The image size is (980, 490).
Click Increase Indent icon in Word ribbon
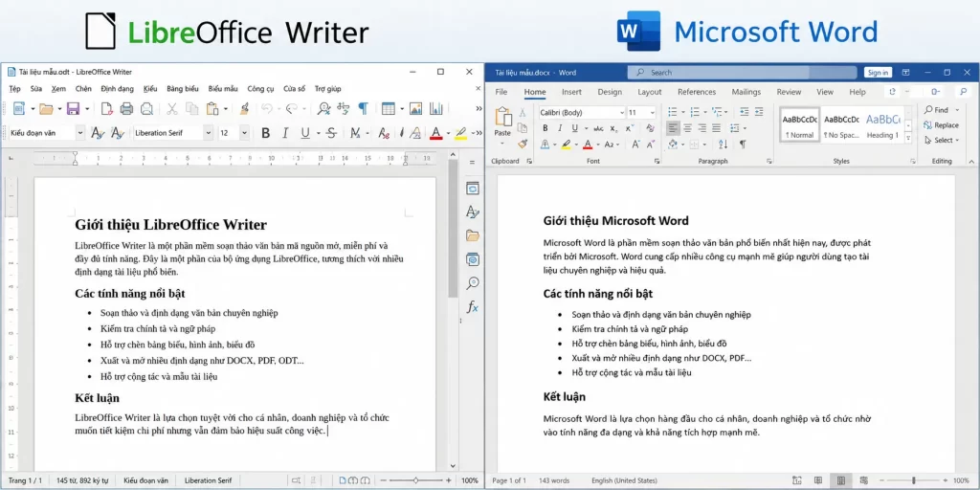pyautogui.click(x=759, y=112)
